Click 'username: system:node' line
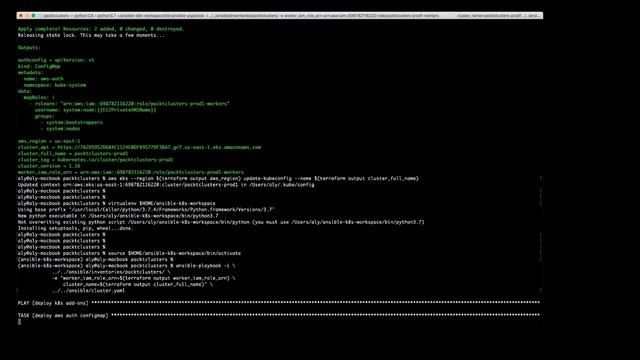 pyautogui.click(x=96, y=110)
